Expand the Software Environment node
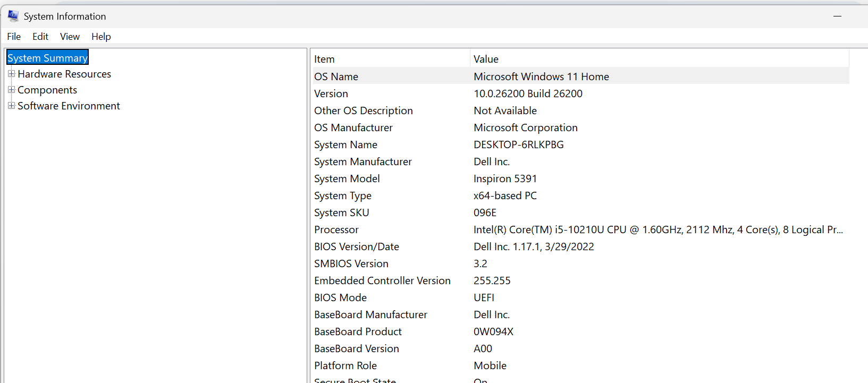This screenshot has height=383, width=868. click(11, 106)
